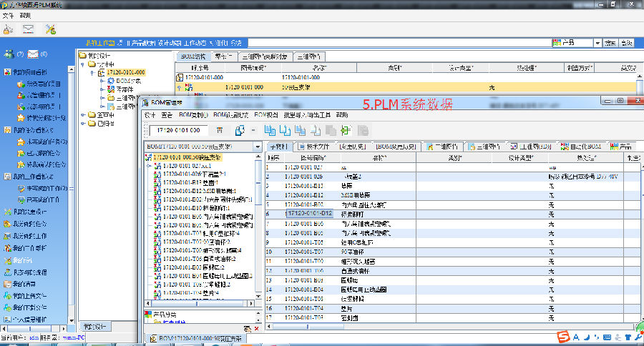Viewport: 644px width, 346px height.
Task: Click the lock icon in main toolbar
Action: pyautogui.click(x=8, y=29)
